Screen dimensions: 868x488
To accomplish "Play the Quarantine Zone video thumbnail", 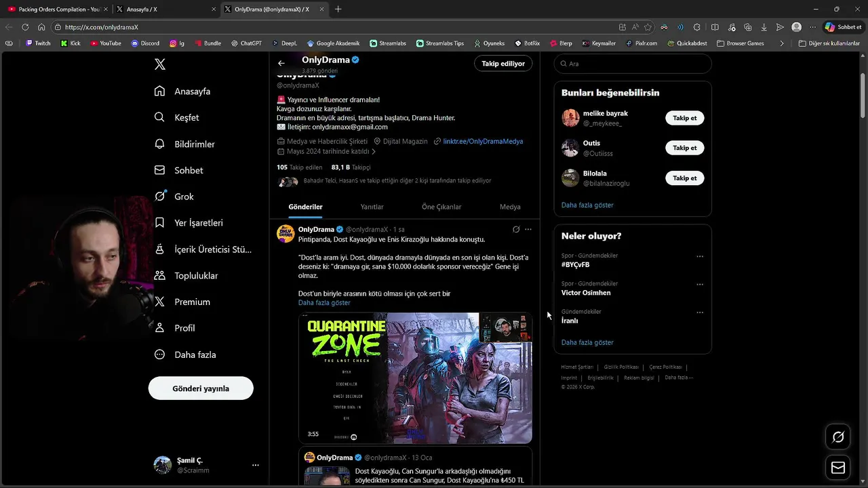I will 415,378.
